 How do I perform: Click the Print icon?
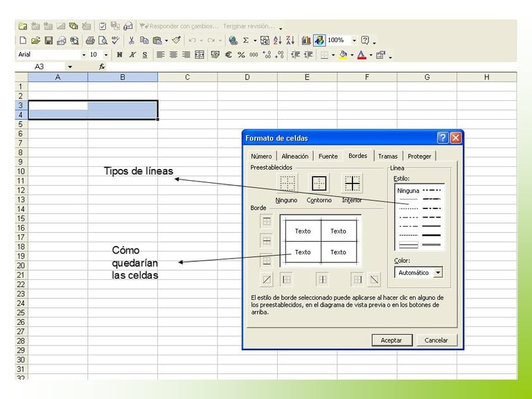click(x=90, y=40)
